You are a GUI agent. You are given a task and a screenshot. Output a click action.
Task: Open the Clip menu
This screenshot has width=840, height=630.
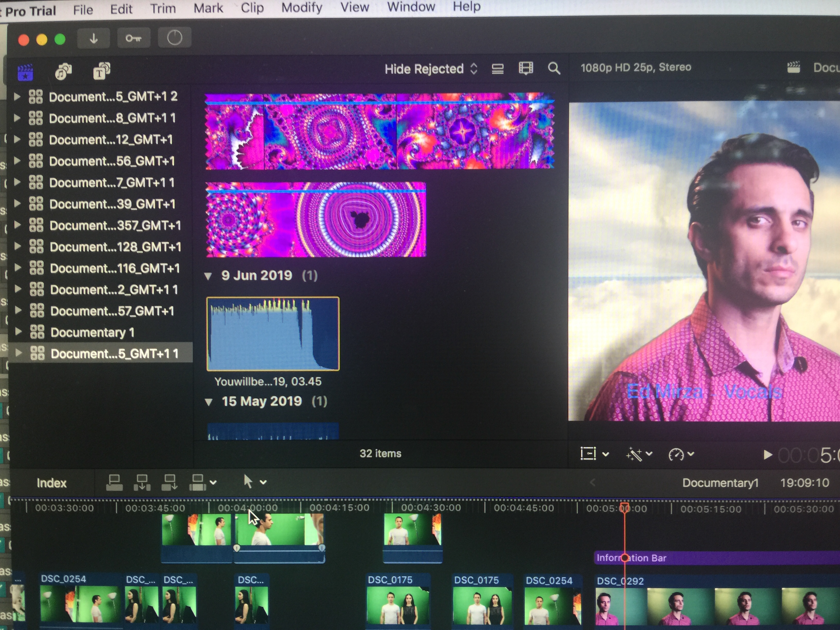click(x=252, y=8)
